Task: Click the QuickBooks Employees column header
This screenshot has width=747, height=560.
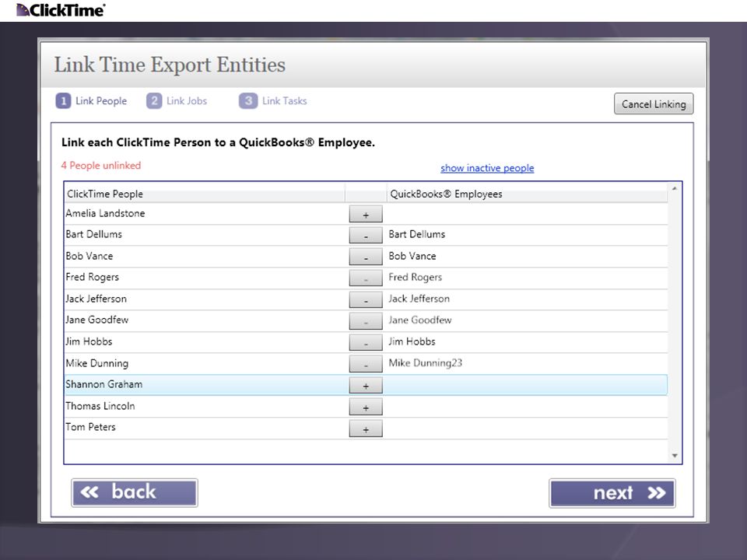Action: (x=527, y=194)
